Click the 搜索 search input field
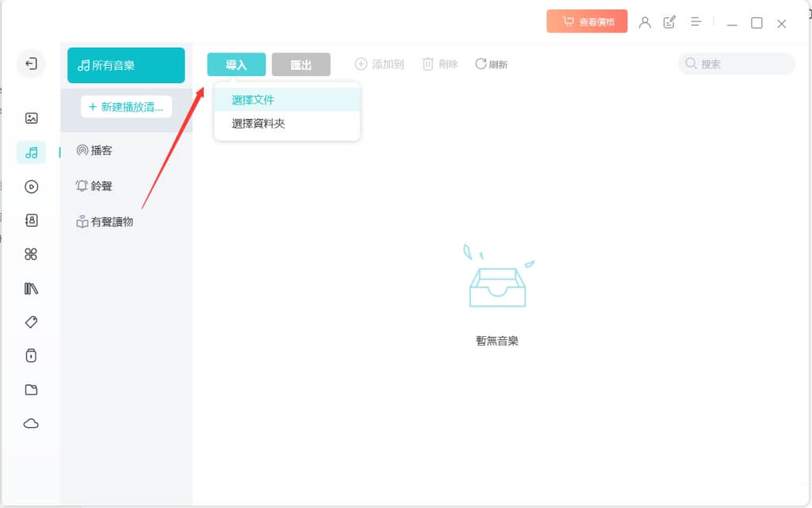Screen dimensions: 812x508 [737, 63]
